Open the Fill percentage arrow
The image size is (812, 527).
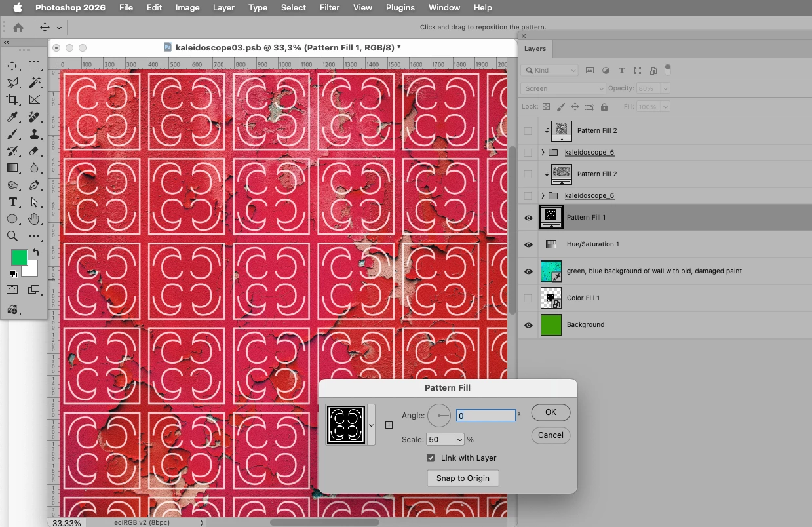[x=666, y=107]
